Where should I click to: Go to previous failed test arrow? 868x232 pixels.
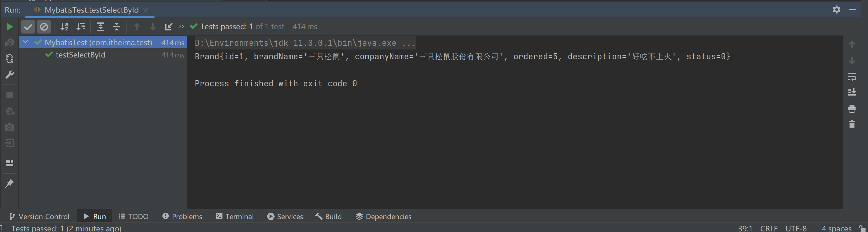pyautogui.click(x=137, y=27)
